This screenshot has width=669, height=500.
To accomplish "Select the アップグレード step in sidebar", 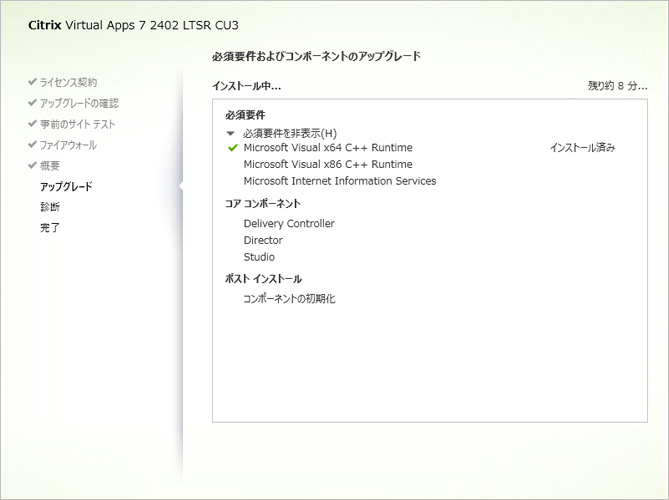I will (66, 186).
